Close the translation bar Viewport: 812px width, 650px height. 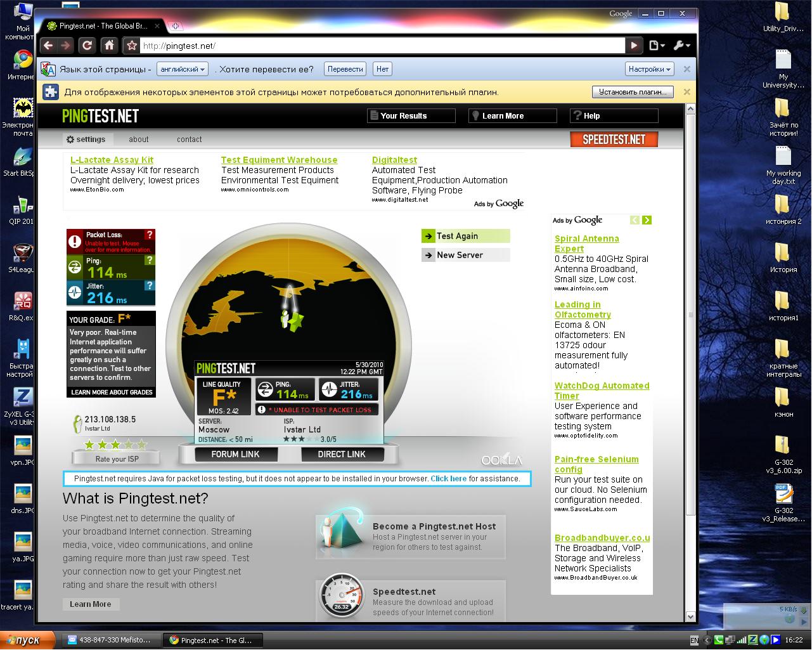pyautogui.click(x=686, y=69)
